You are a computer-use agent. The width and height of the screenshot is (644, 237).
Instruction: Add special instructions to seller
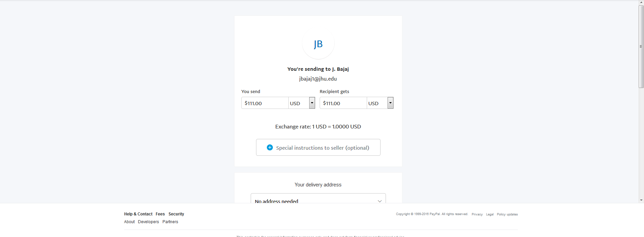322,148
